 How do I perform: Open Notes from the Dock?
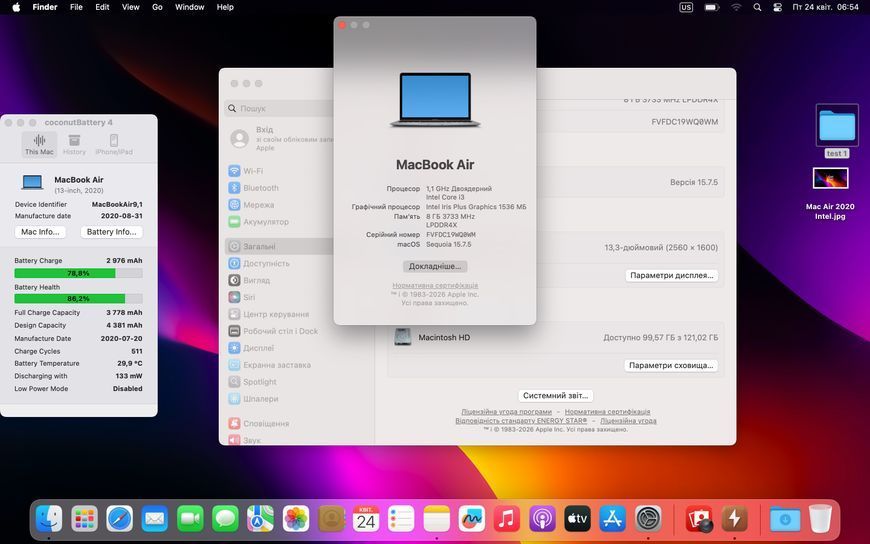click(437, 519)
